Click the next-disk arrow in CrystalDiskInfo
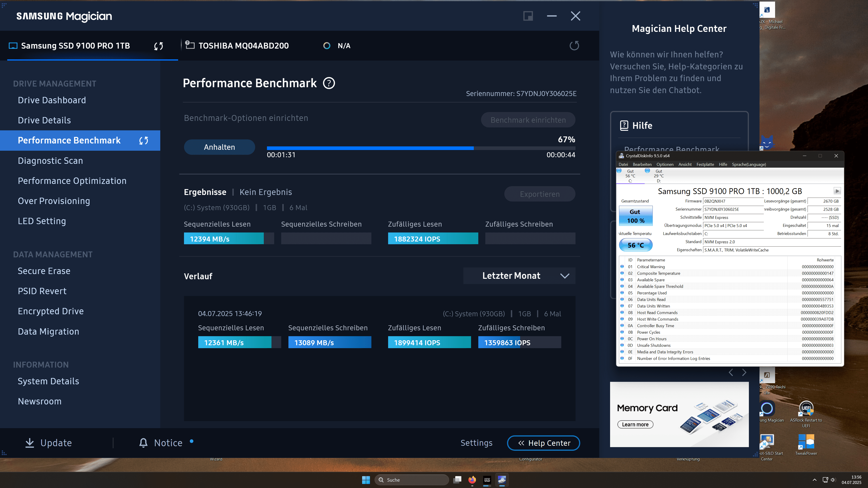The height and width of the screenshot is (488, 868). click(837, 191)
